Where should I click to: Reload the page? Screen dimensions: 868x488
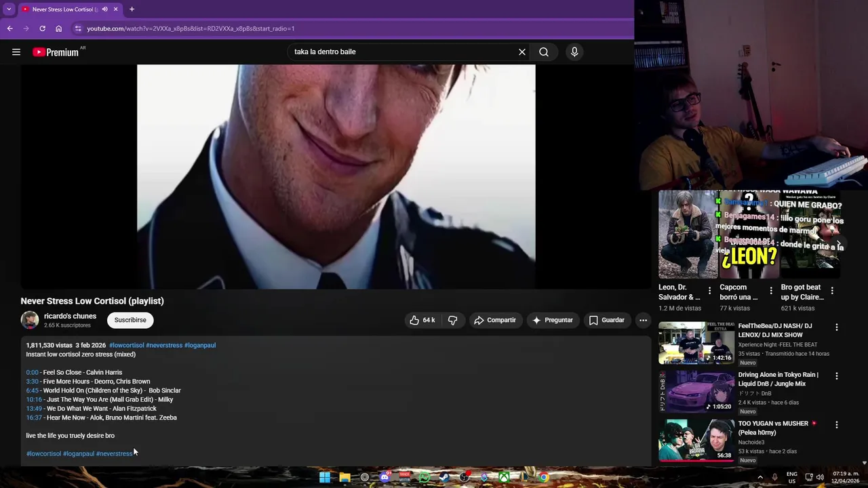(x=42, y=28)
